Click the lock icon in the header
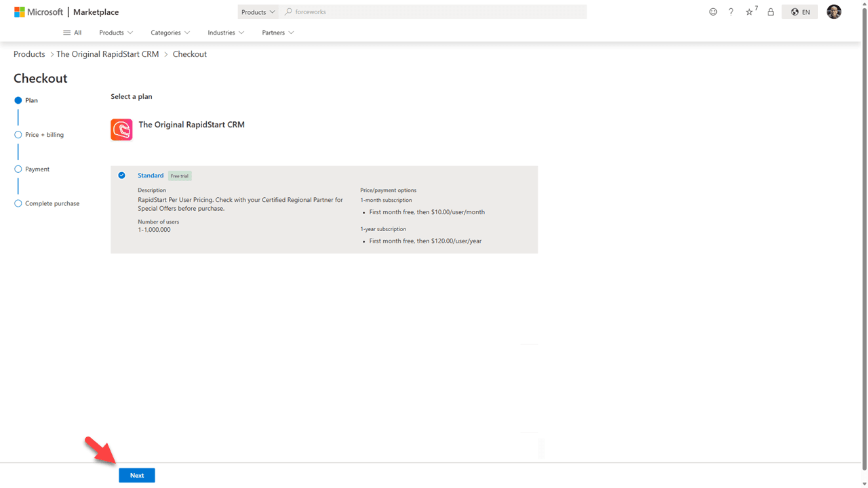This screenshot has width=868, height=488. pyautogui.click(x=770, y=12)
